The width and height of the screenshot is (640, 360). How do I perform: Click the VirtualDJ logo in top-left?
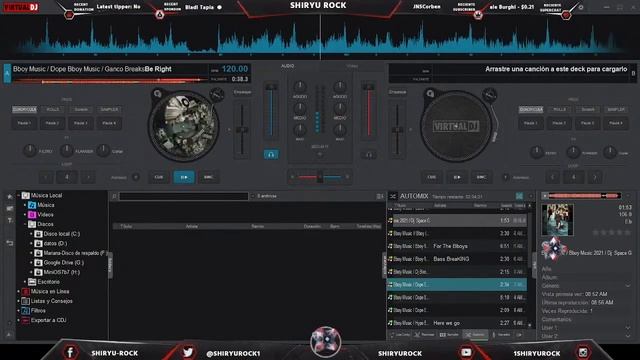[x=21, y=7]
